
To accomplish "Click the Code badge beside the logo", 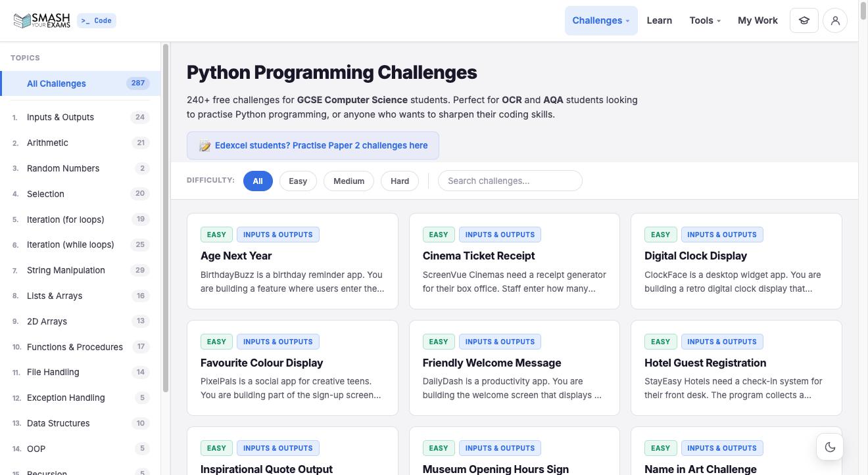I will [x=97, y=20].
